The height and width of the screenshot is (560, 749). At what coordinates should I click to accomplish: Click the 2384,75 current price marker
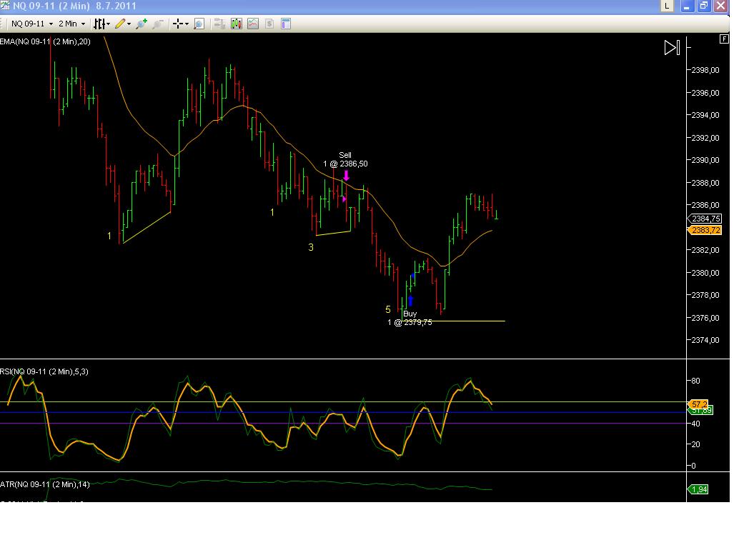(705, 219)
